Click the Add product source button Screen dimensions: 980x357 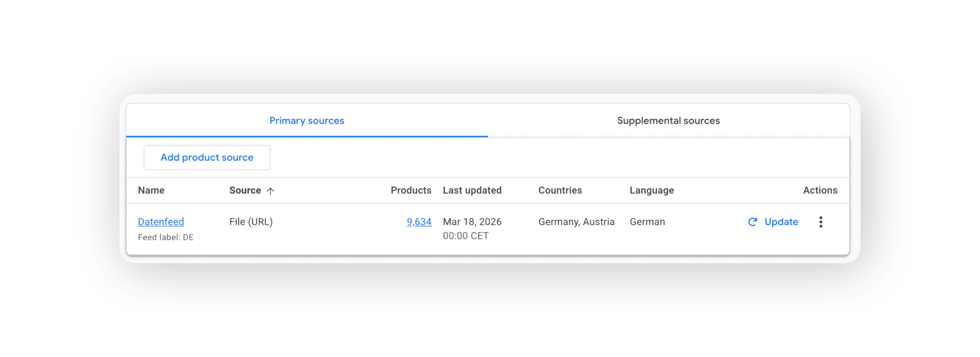click(207, 158)
